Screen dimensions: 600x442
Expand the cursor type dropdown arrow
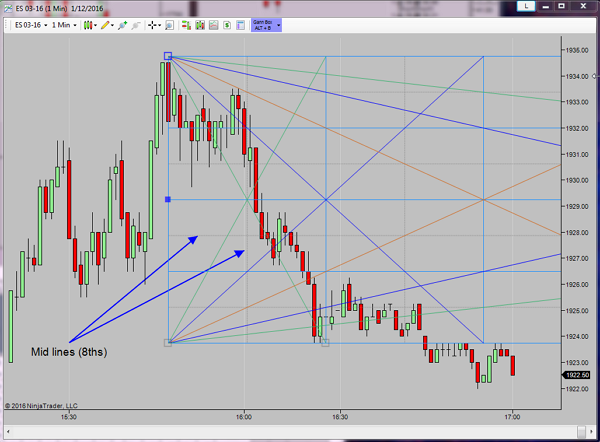tap(160, 25)
